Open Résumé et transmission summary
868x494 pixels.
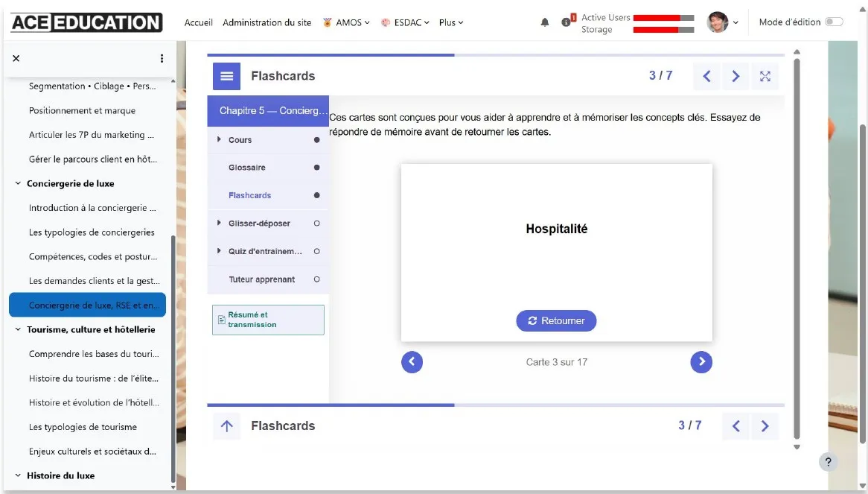pyautogui.click(x=268, y=320)
